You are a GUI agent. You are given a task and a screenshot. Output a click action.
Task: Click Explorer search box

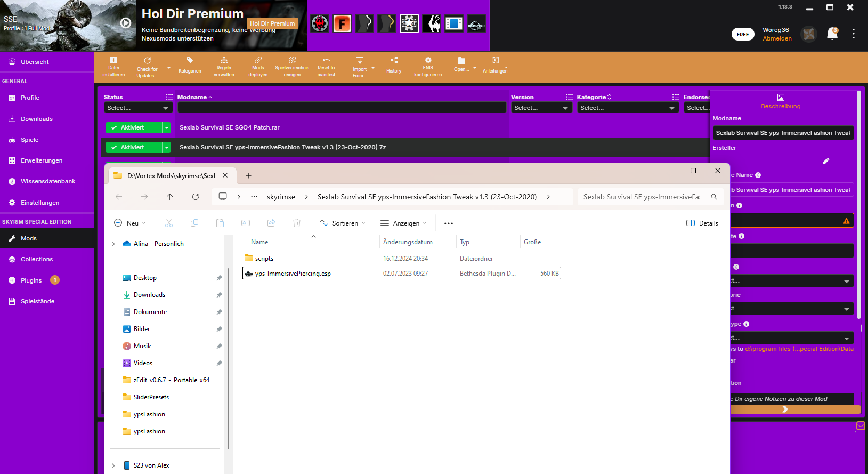651,197
